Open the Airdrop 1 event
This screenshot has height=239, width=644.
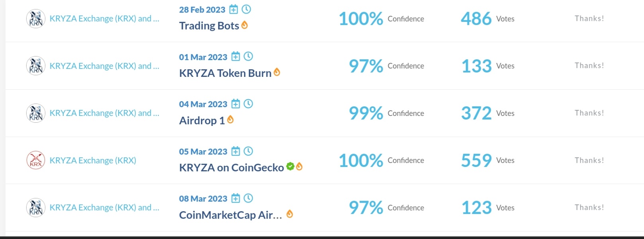point(202,121)
